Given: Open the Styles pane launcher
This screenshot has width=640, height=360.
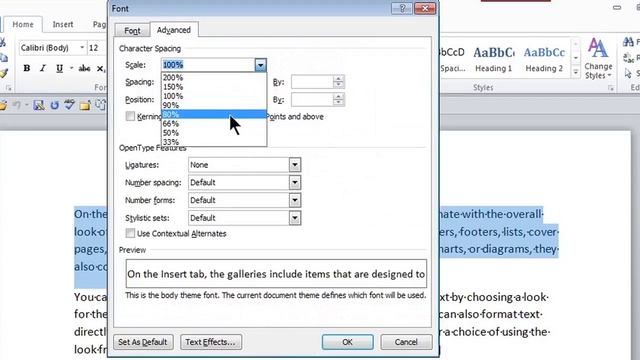Looking at the screenshot, I should [x=611, y=88].
